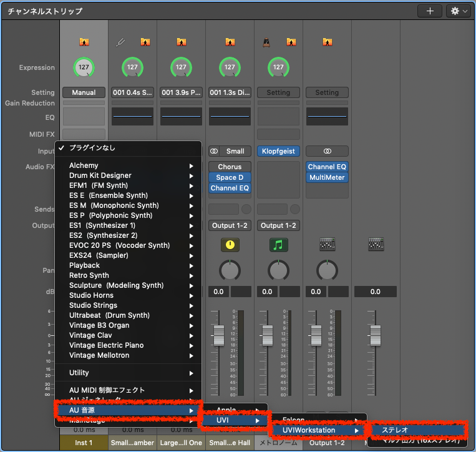
Task: Click the 0.0 dB field on last channel
Action: (376, 292)
